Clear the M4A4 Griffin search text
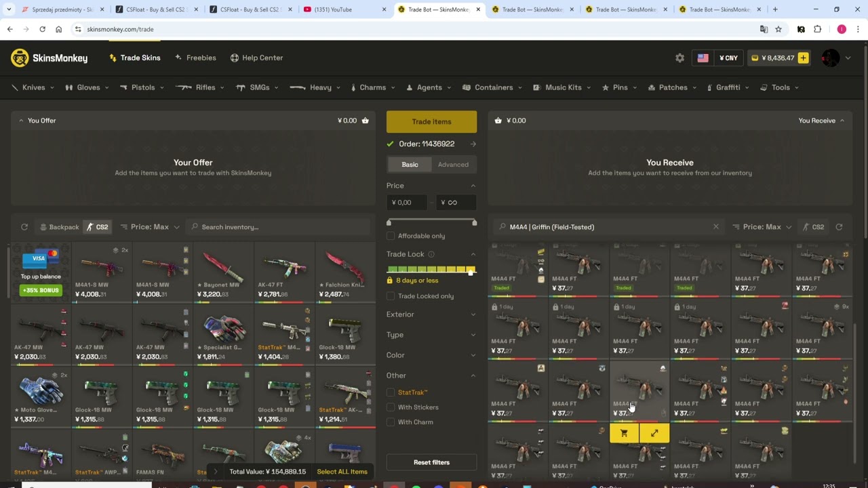Image resolution: width=868 pixels, height=488 pixels. 715,227
